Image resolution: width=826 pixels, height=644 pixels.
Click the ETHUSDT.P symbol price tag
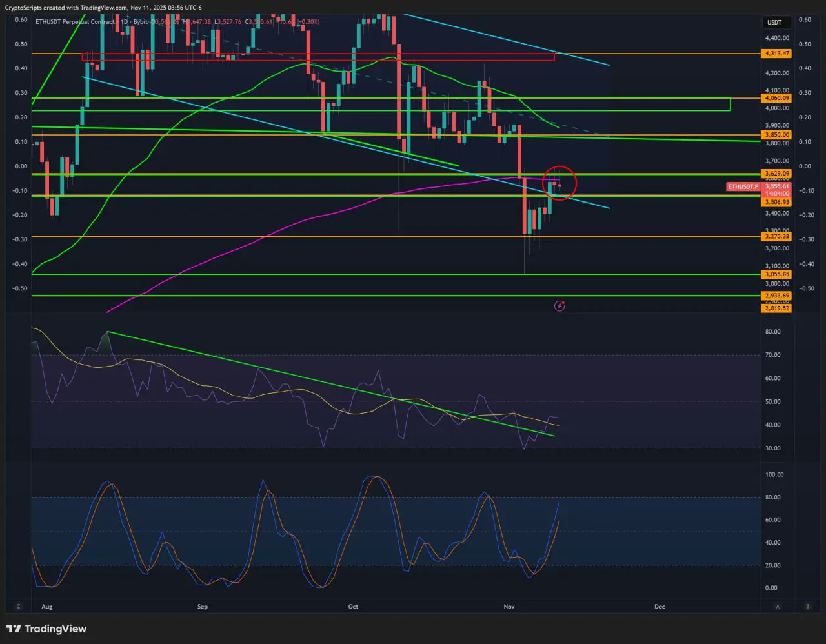[x=743, y=186]
